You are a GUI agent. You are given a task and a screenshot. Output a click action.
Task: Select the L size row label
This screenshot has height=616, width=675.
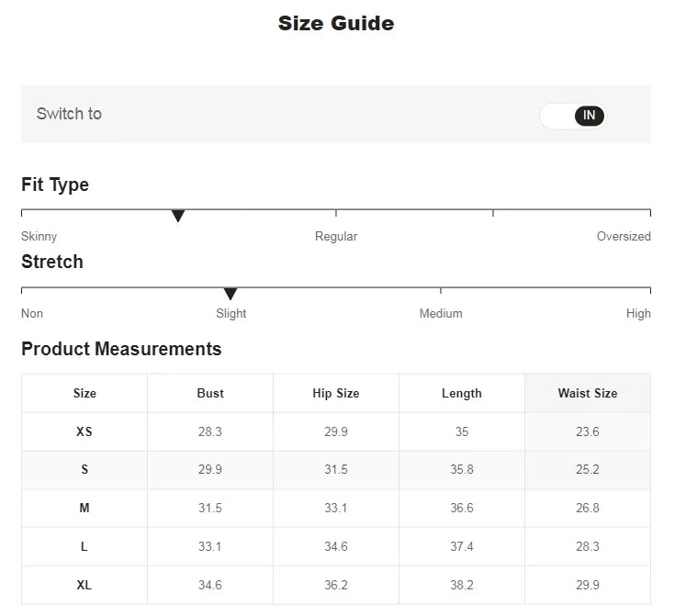(x=84, y=547)
